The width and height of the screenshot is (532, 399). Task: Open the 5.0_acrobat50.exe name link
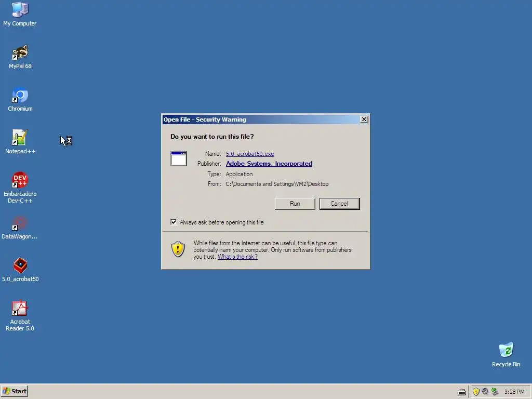point(250,154)
